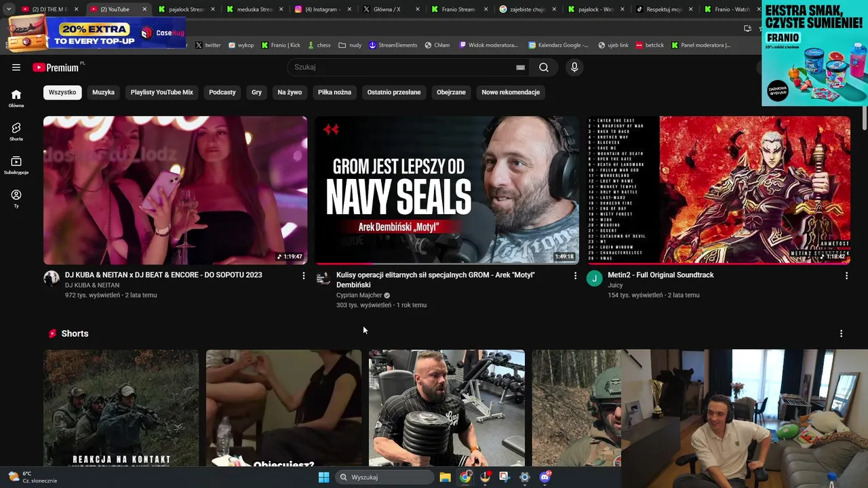The image size is (868, 488).
Task: Select the Gry filter chip
Action: click(256, 92)
